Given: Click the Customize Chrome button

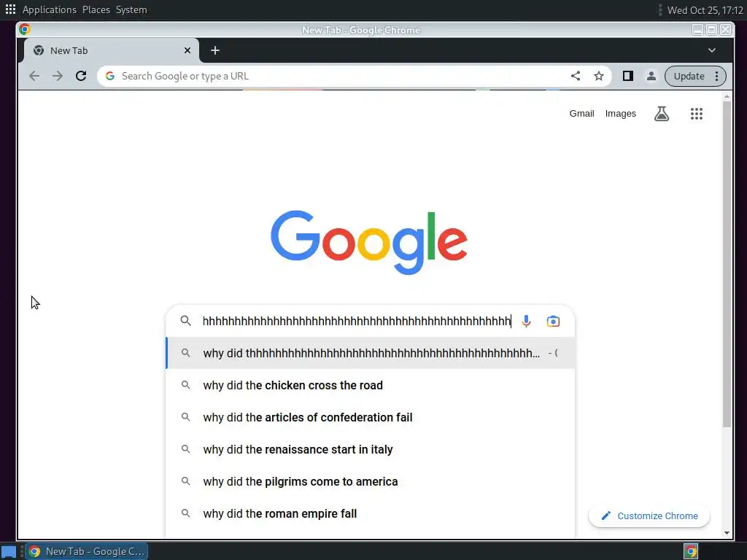Looking at the screenshot, I should pos(649,516).
